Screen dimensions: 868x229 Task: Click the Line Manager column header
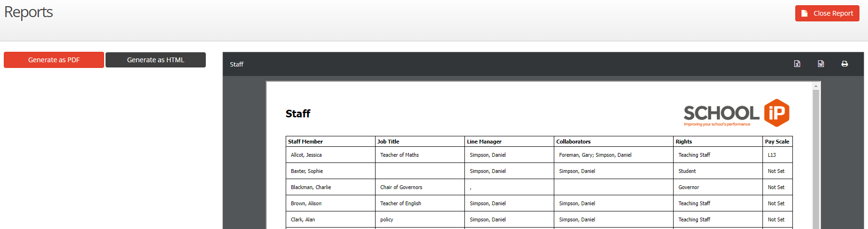click(x=484, y=142)
